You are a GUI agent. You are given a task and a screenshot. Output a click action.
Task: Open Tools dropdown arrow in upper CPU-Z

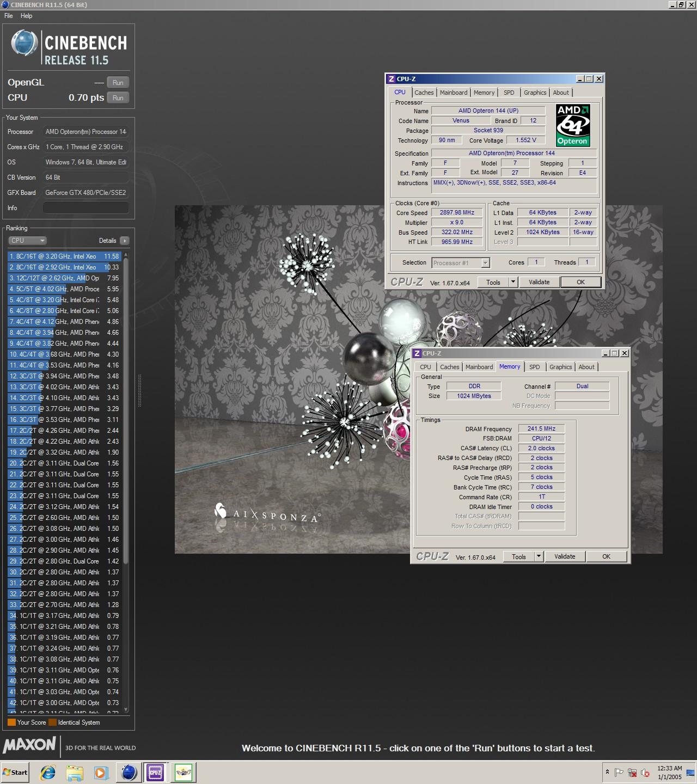coord(513,282)
